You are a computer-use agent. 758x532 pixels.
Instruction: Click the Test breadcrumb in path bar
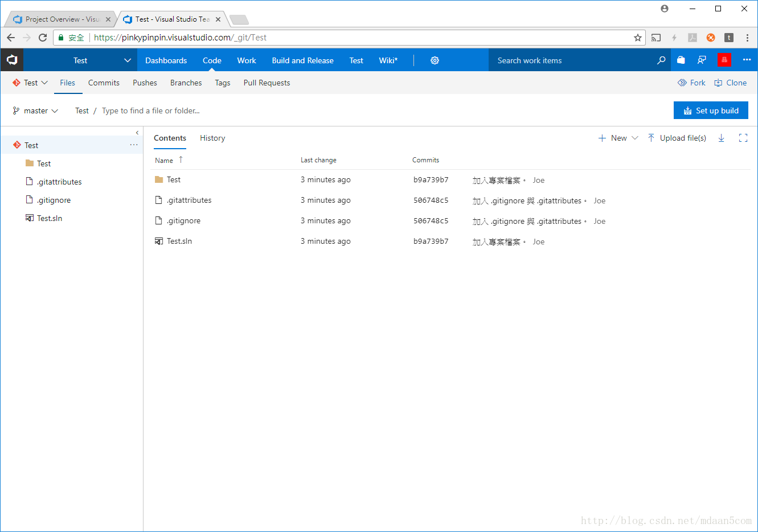point(82,111)
